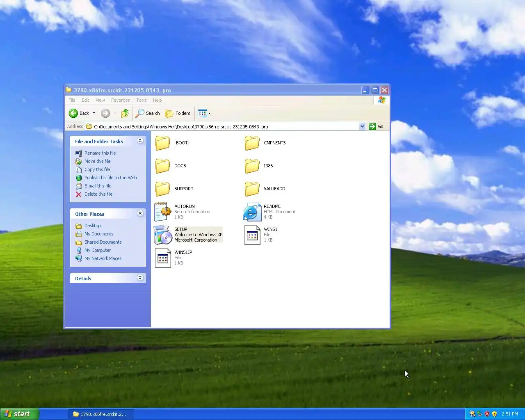Click Move this file
525x420 pixels.
coord(97,161)
